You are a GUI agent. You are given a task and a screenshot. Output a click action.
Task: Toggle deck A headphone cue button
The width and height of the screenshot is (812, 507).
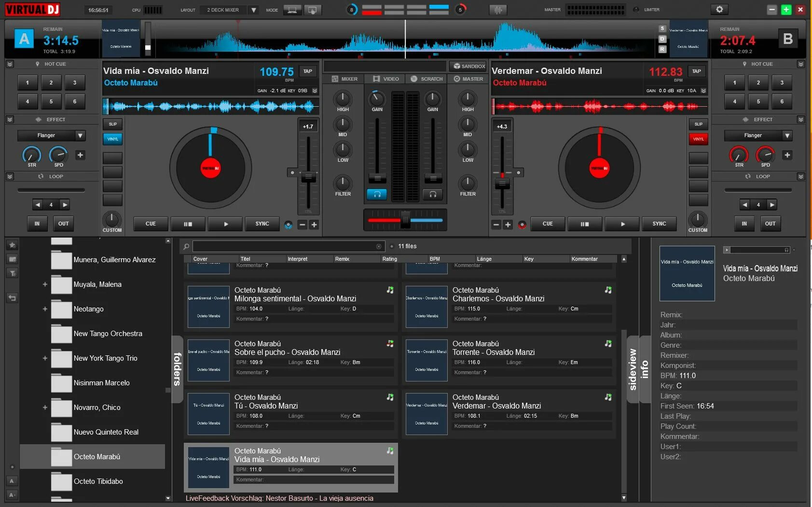tap(377, 194)
